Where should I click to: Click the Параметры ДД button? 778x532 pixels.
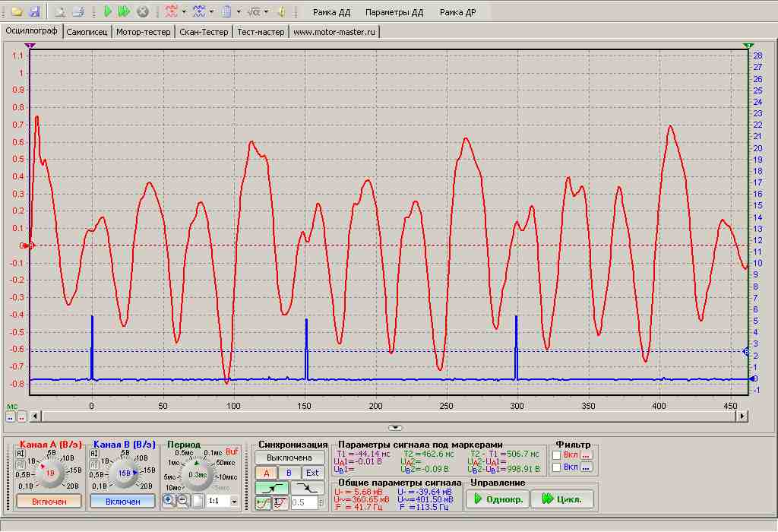[x=394, y=12]
